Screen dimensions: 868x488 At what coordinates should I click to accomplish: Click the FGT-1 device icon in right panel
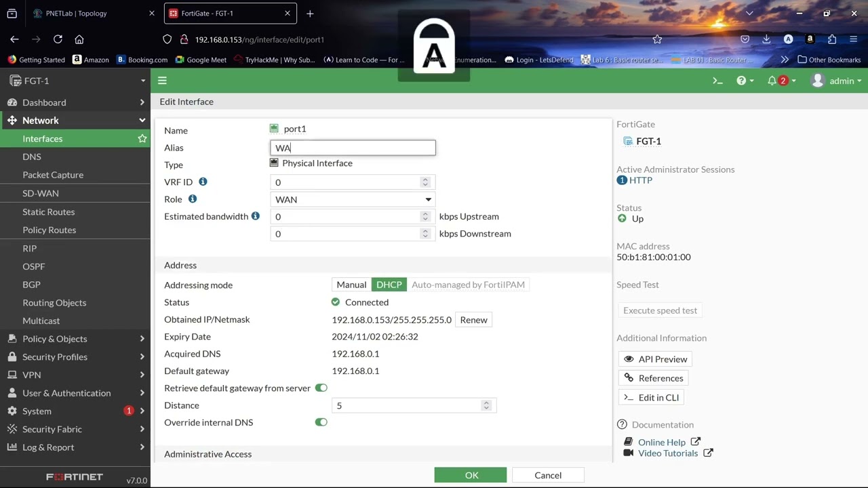tap(628, 141)
